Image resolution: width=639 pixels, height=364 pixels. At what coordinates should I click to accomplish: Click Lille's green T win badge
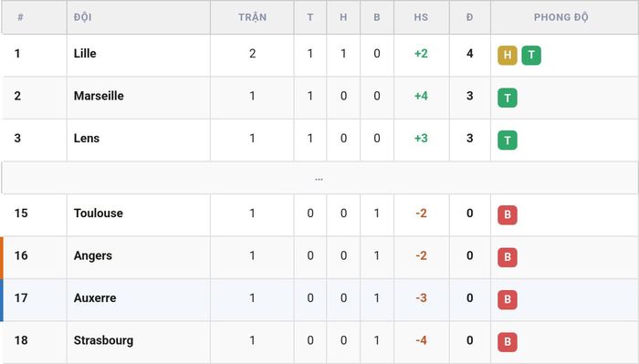pos(531,55)
